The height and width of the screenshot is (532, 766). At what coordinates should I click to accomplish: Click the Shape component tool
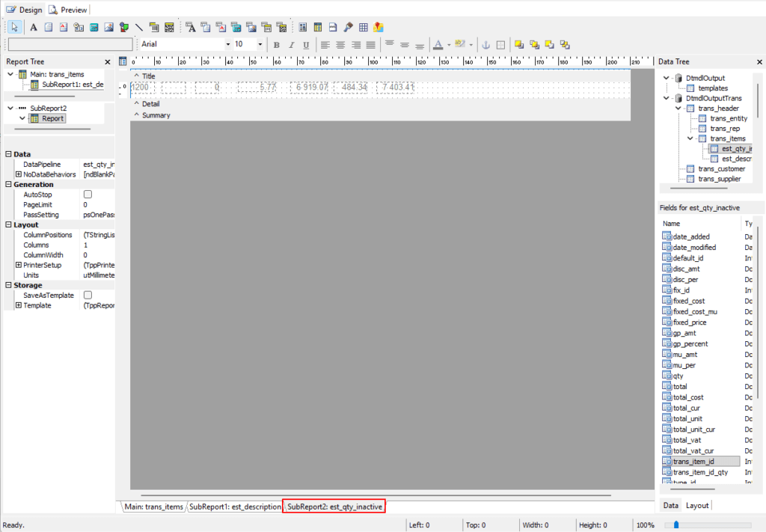click(x=124, y=27)
